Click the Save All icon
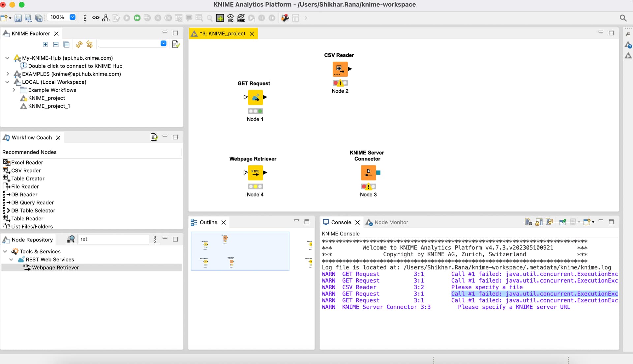 [39, 18]
